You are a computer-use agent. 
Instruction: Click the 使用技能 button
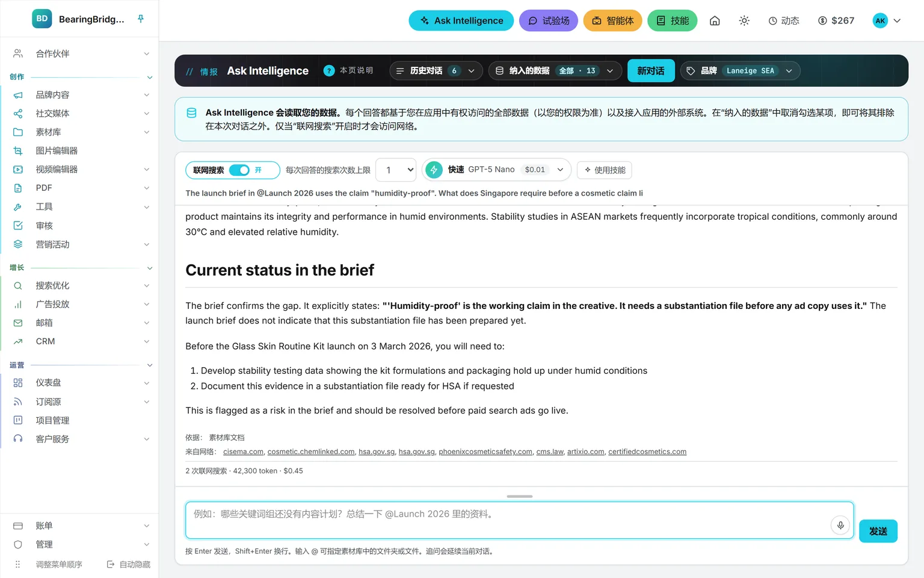point(605,170)
